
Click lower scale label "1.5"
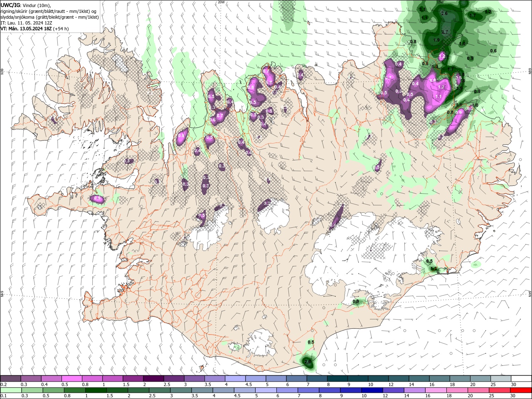(x=110, y=396)
